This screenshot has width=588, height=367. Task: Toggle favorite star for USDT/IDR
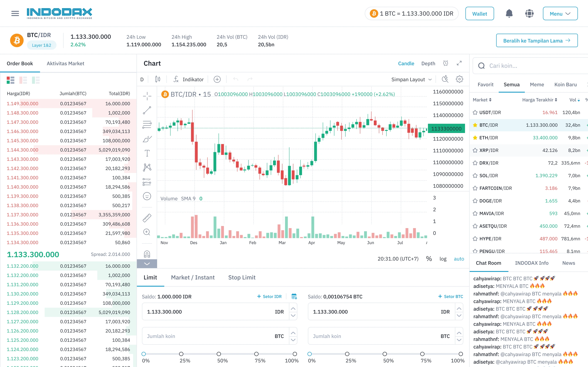[475, 112]
